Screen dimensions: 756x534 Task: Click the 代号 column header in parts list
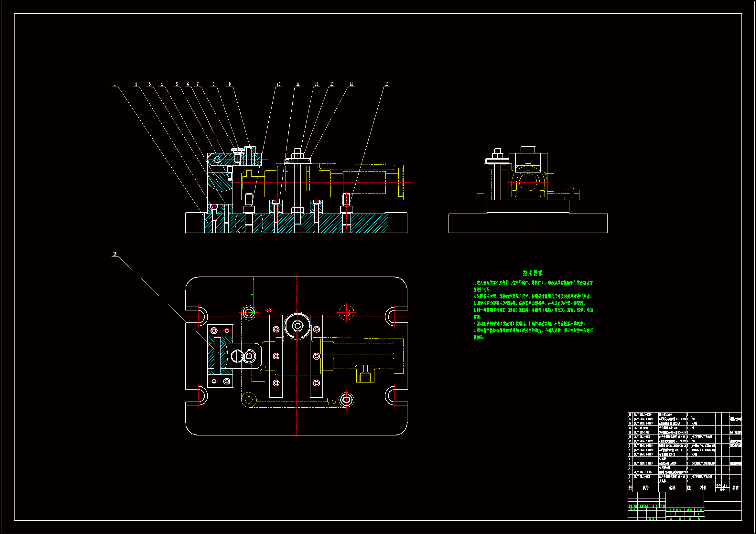coord(646,487)
